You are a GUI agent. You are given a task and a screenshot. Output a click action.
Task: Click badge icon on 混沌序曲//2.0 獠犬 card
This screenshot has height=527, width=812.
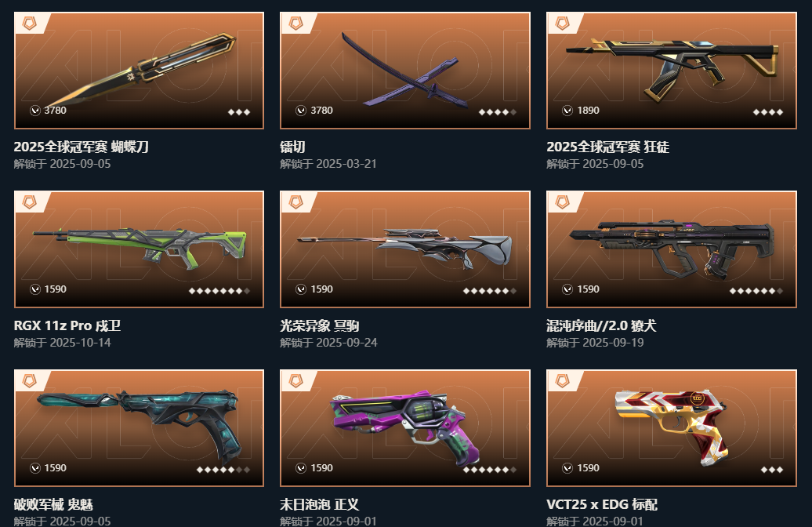[x=563, y=202]
